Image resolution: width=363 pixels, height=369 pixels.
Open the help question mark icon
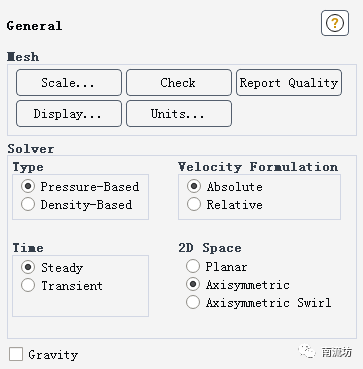point(335,23)
